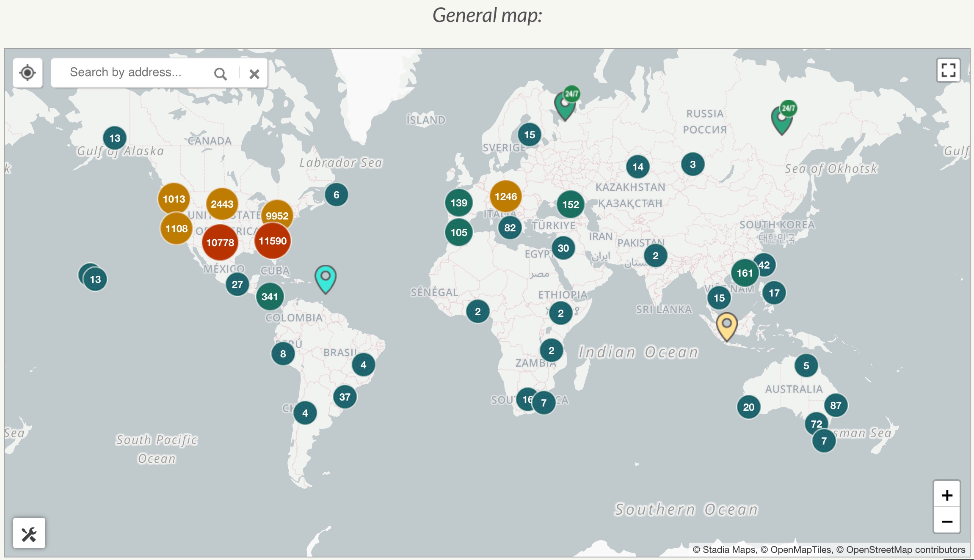Image resolution: width=974 pixels, height=560 pixels.
Task: Expand the orange 1246 cluster in Europe
Action: click(505, 197)
